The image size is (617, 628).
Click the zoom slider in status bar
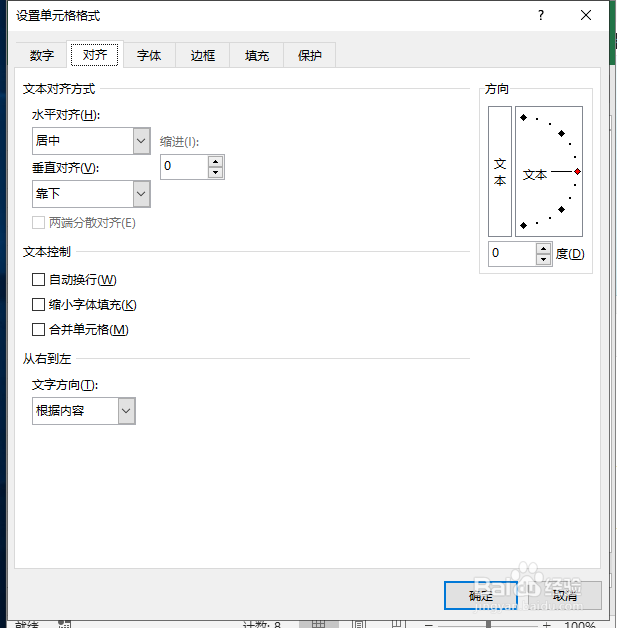tap(488, 624)
